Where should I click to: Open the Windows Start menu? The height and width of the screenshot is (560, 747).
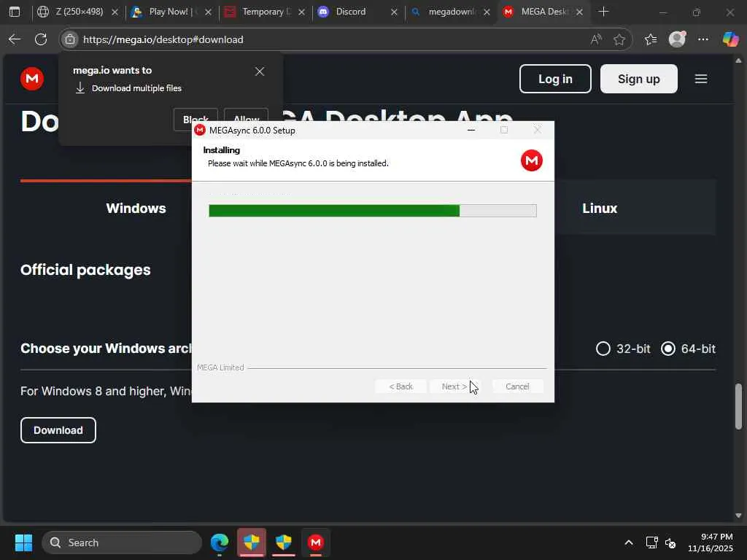pos(23,542)
